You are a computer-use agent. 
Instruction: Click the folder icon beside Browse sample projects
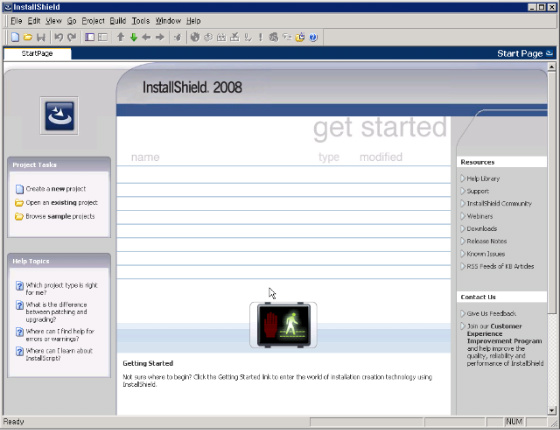pyautogui.click(x=19, y=216)
